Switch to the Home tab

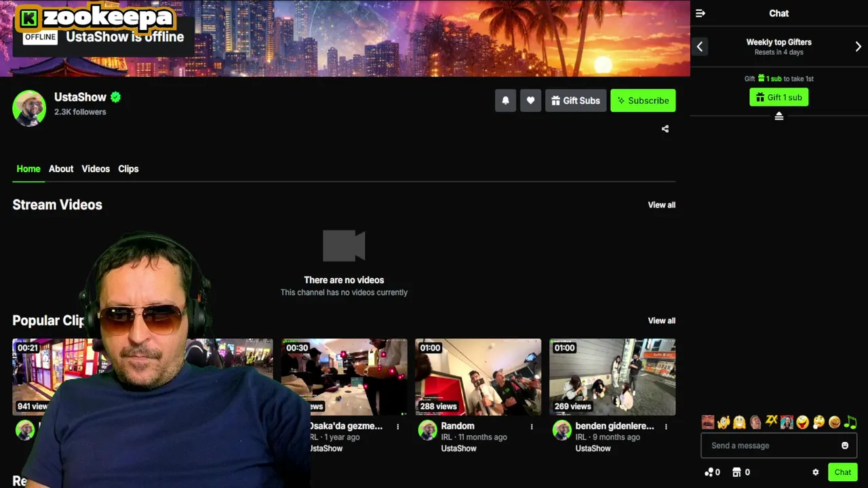coord(28,169)
